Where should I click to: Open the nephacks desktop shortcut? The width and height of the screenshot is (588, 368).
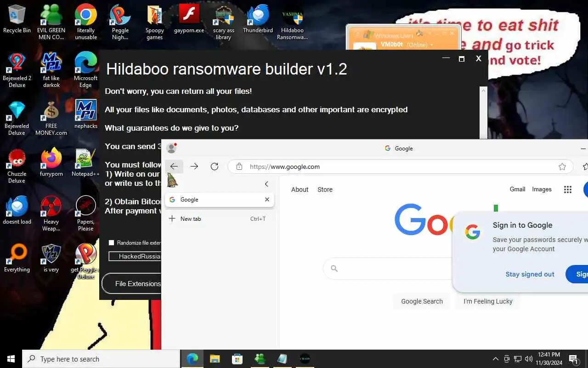(x=86, y=114)
